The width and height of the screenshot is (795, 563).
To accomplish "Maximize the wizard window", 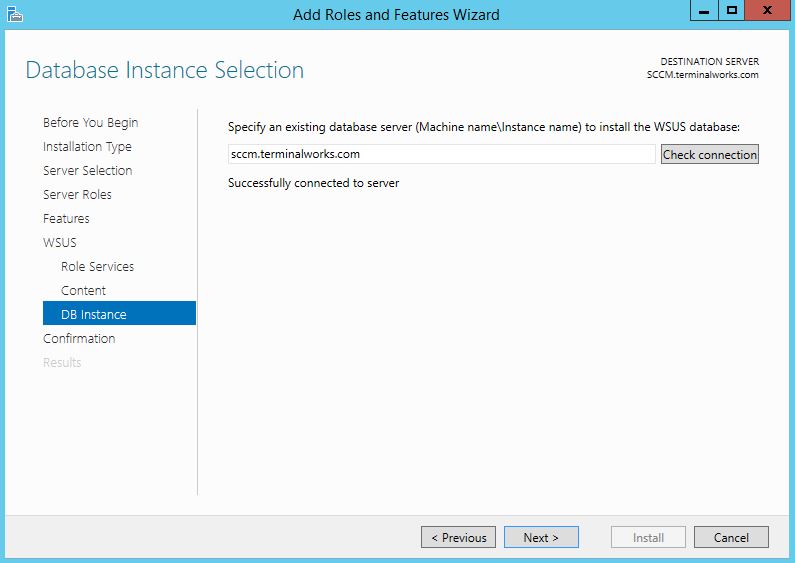I will click(732, 11).
